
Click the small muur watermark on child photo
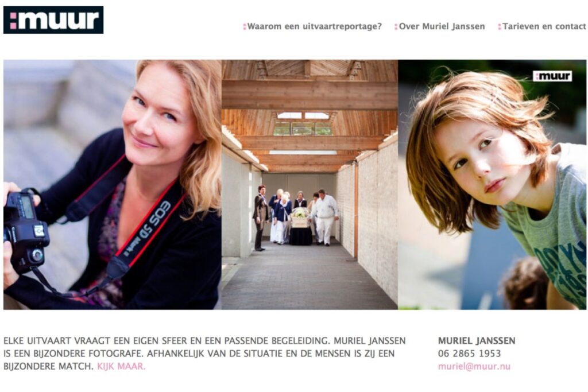[x=552, y=76]
